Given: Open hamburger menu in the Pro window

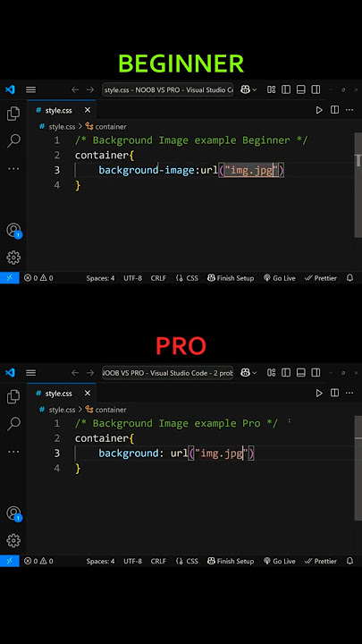Looking at the screenshot, I should tap(30, 372).
